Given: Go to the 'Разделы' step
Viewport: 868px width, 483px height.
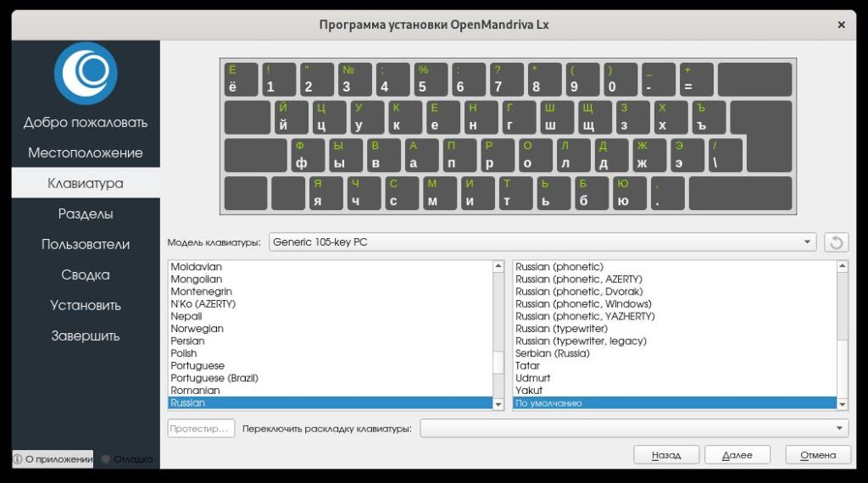Looking at the screenshot, I should click(x=86, y=214).
